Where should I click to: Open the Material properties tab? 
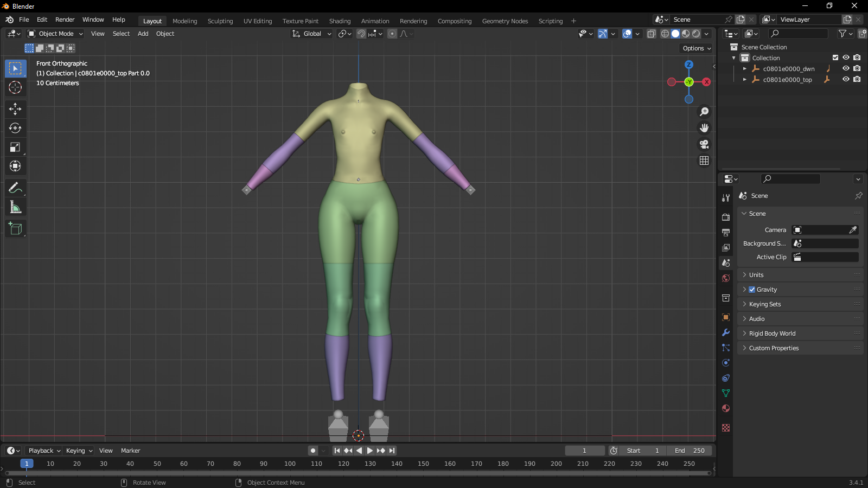pyautogui.click(x=726, y=408)
